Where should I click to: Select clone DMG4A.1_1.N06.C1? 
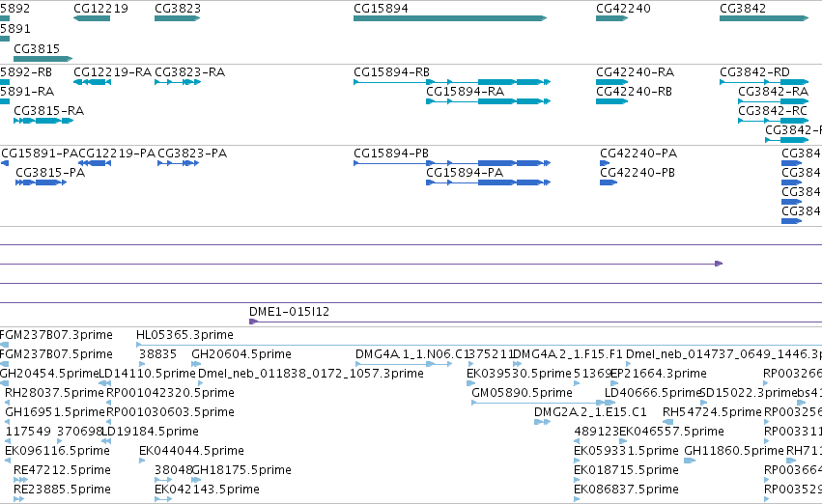tap(410, 354)
